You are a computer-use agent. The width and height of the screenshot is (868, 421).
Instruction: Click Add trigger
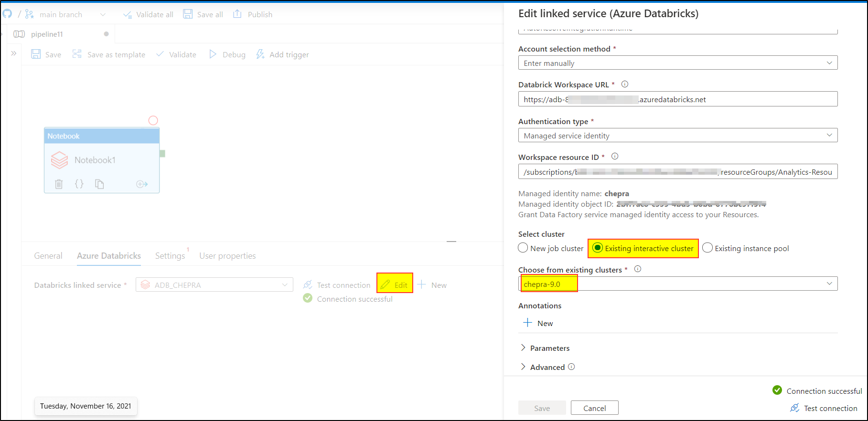point(282,54)
